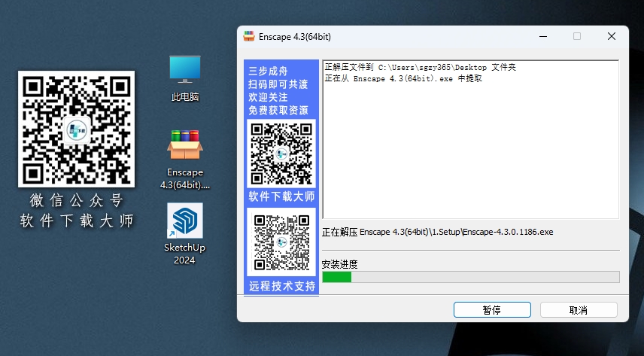Click the 暂停 button
Viewport: 644px width, 356px height.
(x=492, y=310)
